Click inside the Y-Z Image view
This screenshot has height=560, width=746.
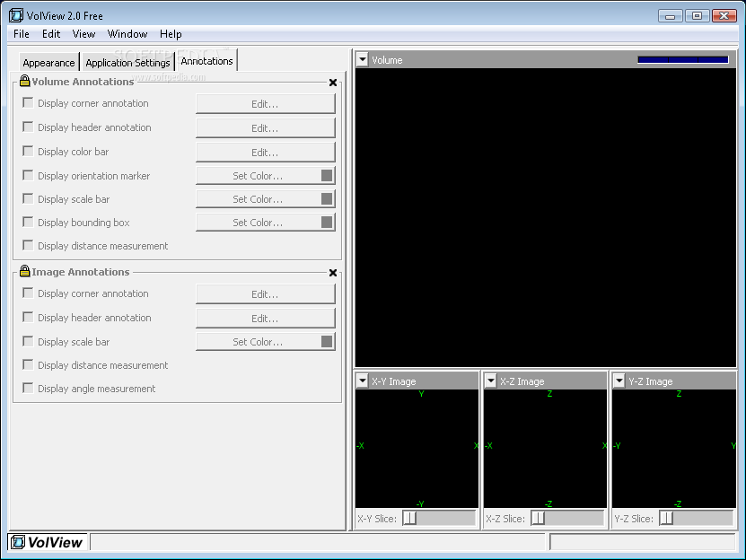coord(673,448)
